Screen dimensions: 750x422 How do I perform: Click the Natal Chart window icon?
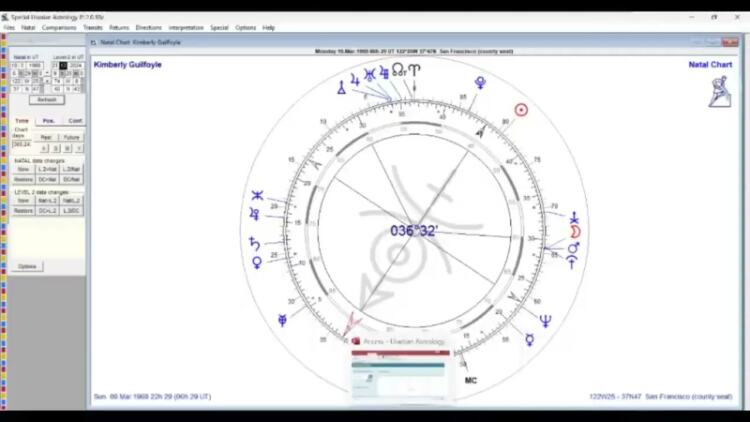pos(93,43)
